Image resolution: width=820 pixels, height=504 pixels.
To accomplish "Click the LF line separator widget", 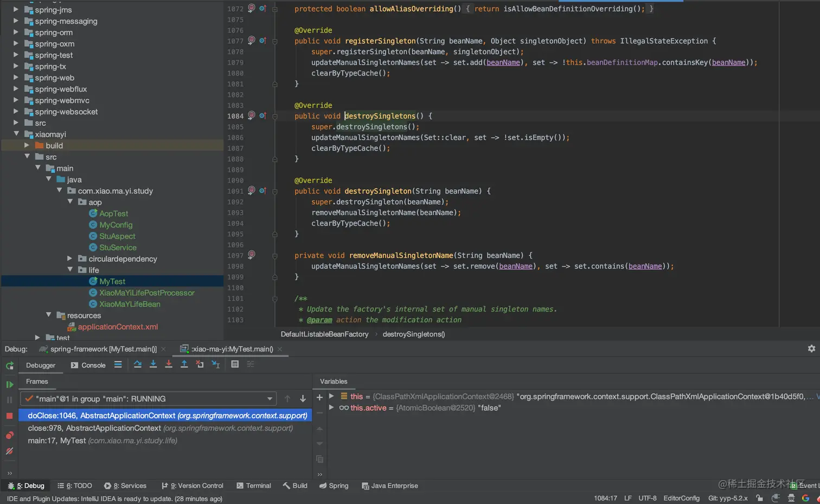I will (628, 498).
